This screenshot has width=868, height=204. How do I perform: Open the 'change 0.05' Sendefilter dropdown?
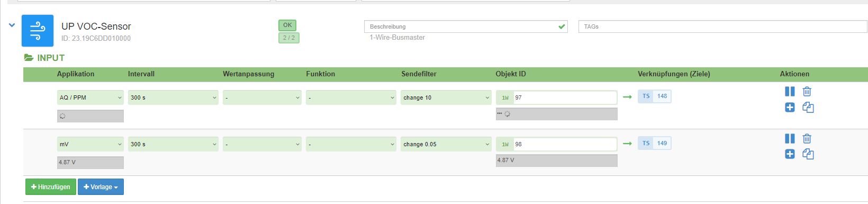[446, 144]
